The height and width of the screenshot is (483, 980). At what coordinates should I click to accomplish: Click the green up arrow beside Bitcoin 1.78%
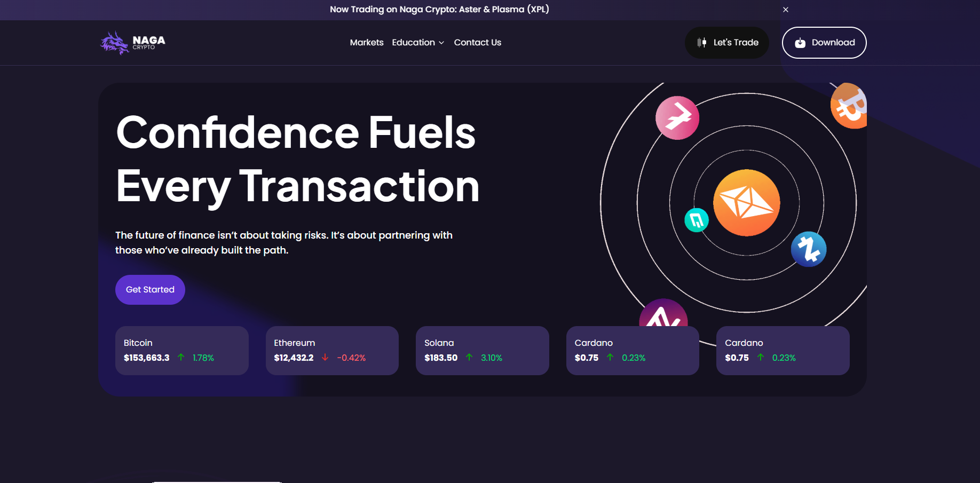181,358
